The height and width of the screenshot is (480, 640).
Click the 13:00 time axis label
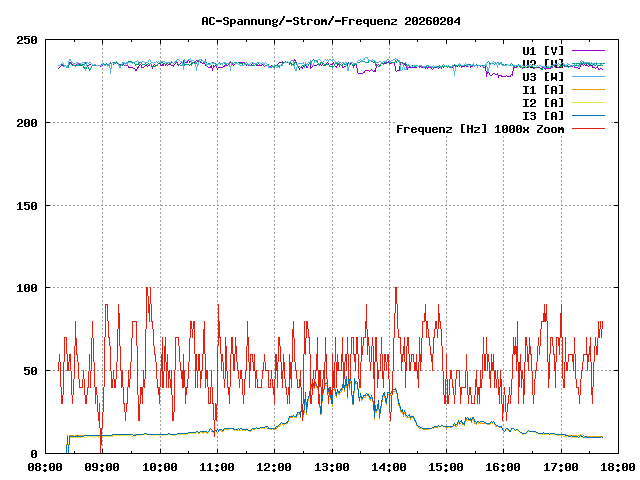331,467
